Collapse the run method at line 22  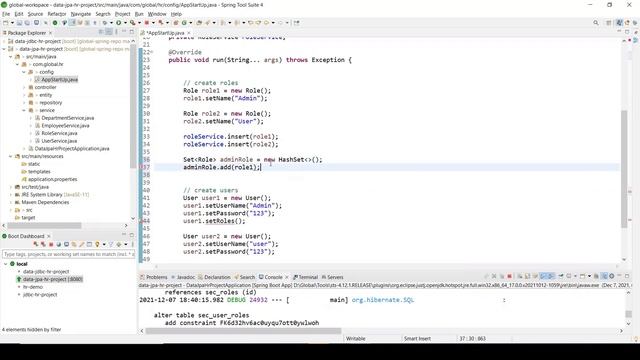coord(152,52)
